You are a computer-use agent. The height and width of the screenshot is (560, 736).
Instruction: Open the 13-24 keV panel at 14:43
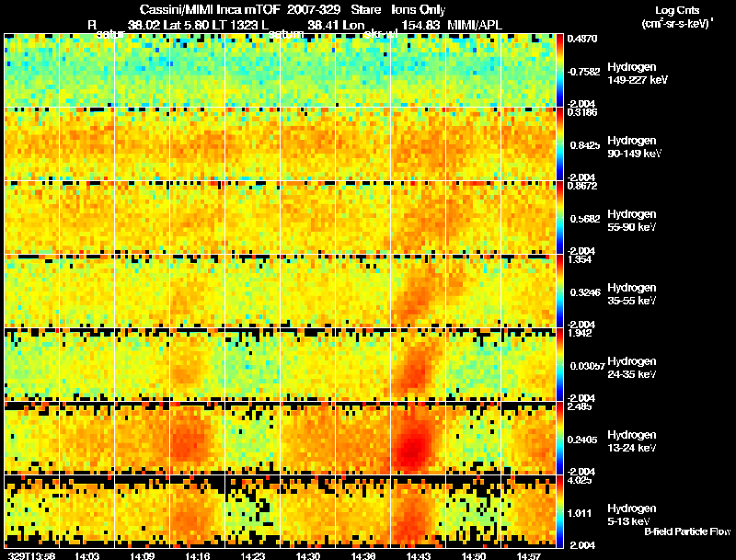419,439
